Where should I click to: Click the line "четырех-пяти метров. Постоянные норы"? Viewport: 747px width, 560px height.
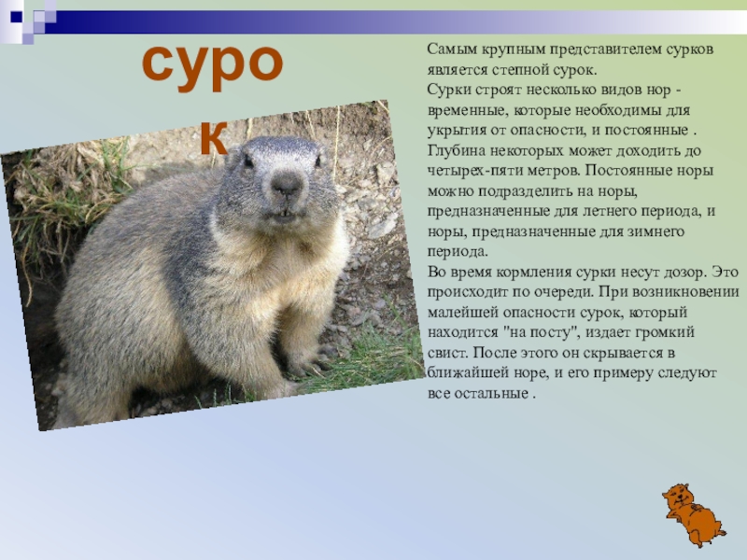pyautogui.click(x=571, y=171)
